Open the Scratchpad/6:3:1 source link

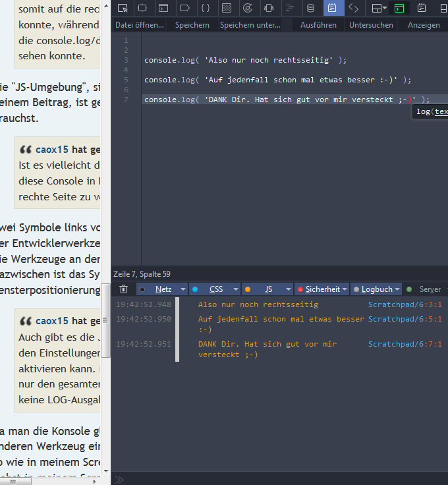click(405, 304)
